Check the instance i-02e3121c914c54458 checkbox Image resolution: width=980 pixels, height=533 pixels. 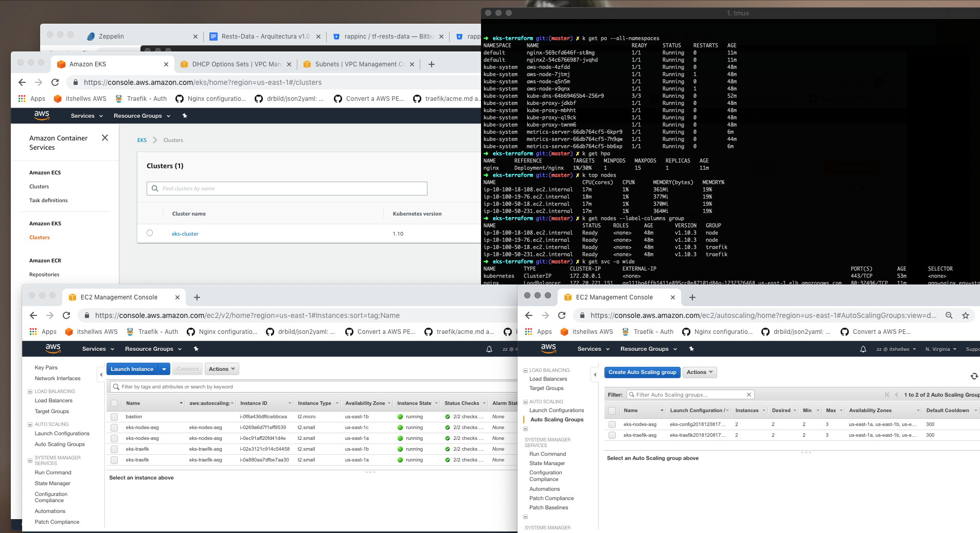[114, 449]
